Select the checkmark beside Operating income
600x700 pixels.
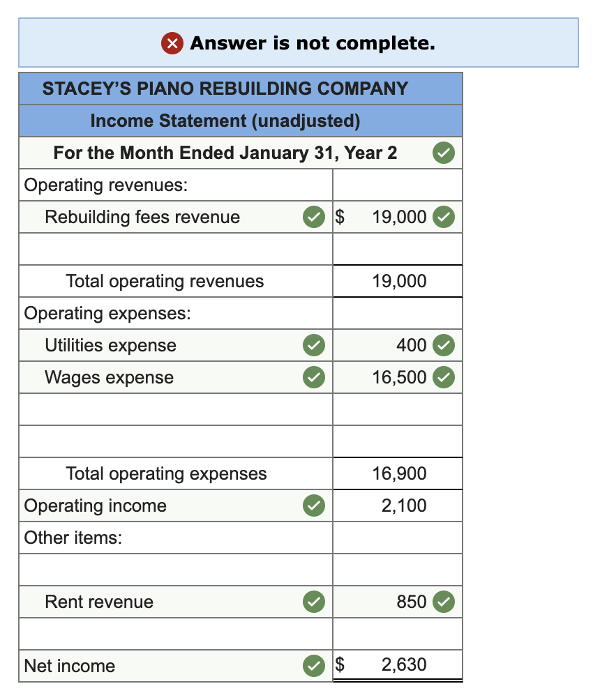coord(313,505)
